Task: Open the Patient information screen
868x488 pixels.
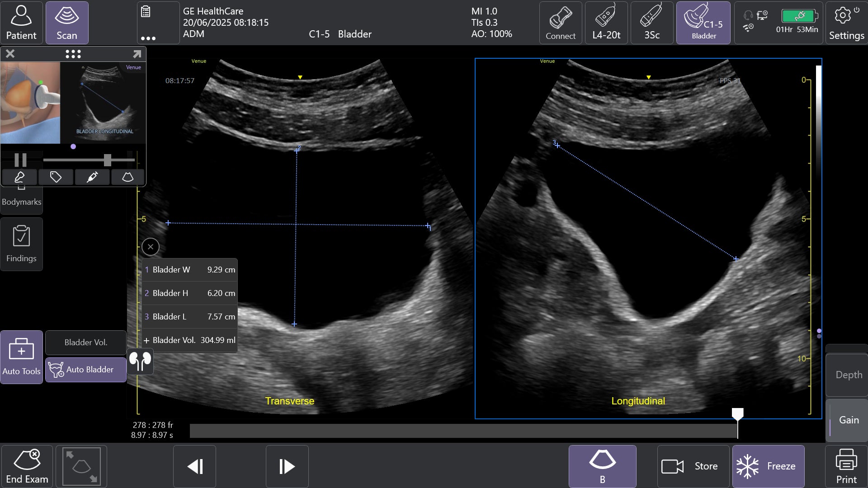Action: pos(21,23)
